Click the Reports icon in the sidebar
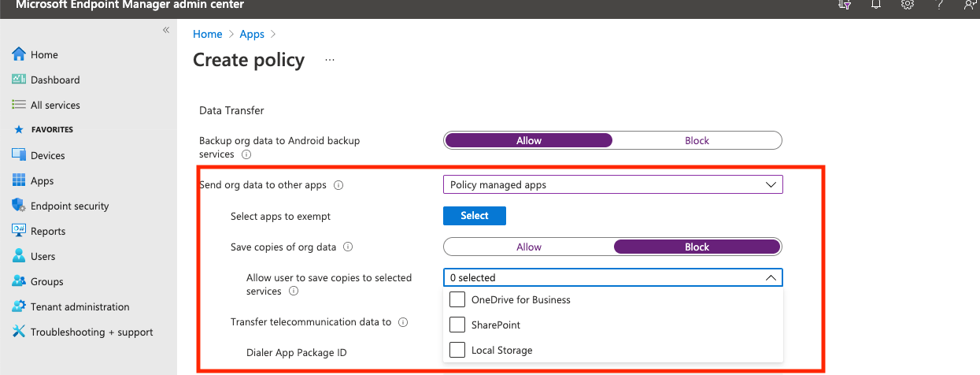The width and height of the screenshot is (980, 375). (19, 231)
